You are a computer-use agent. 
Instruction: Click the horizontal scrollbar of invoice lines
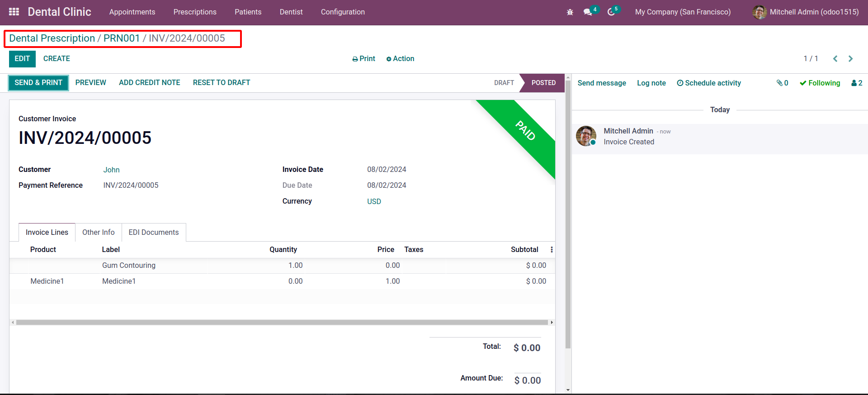tap(282, 323)
